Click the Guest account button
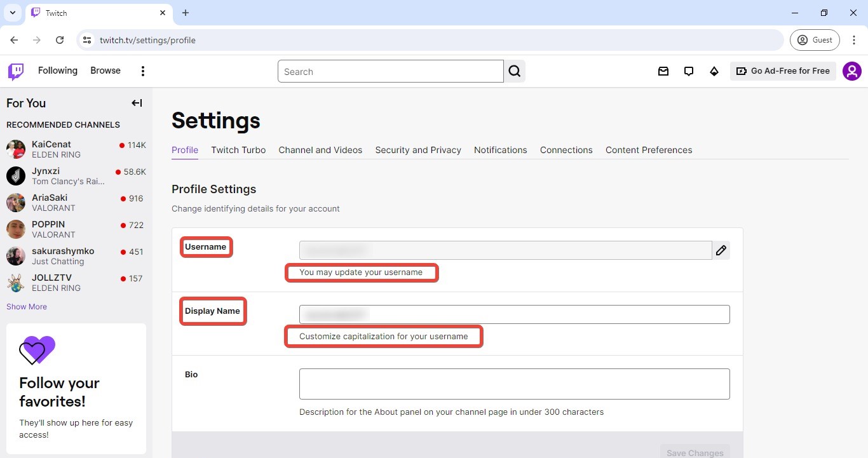This screenshot has width=868, height=458. tap(815, 39)
